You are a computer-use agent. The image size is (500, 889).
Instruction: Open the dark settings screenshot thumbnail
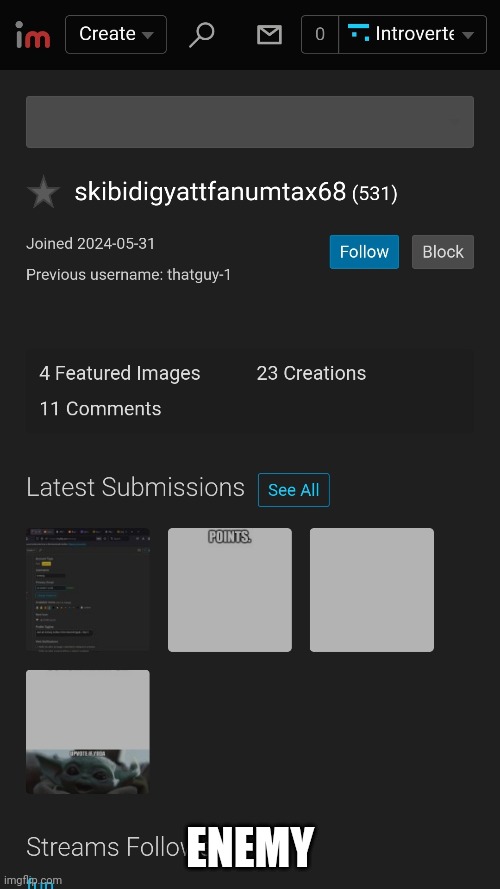pos(88,590)
